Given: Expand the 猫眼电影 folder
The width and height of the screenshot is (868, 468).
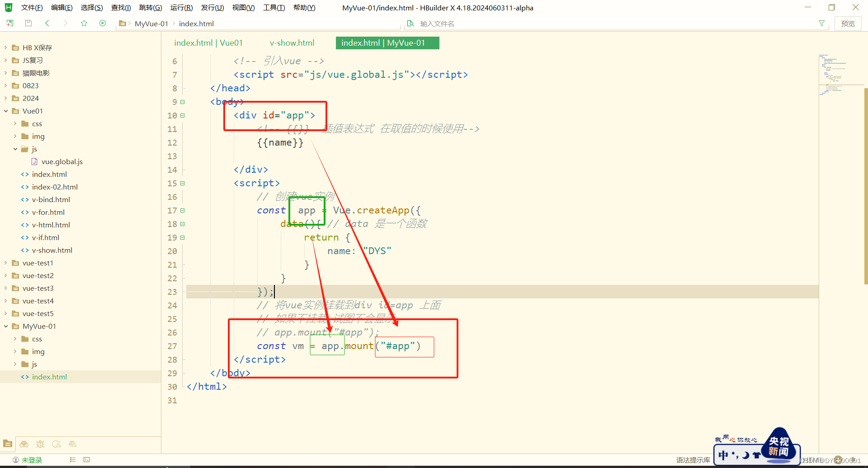Looking at the screenshot, I should pyautogui.click(x=6, y=73).
